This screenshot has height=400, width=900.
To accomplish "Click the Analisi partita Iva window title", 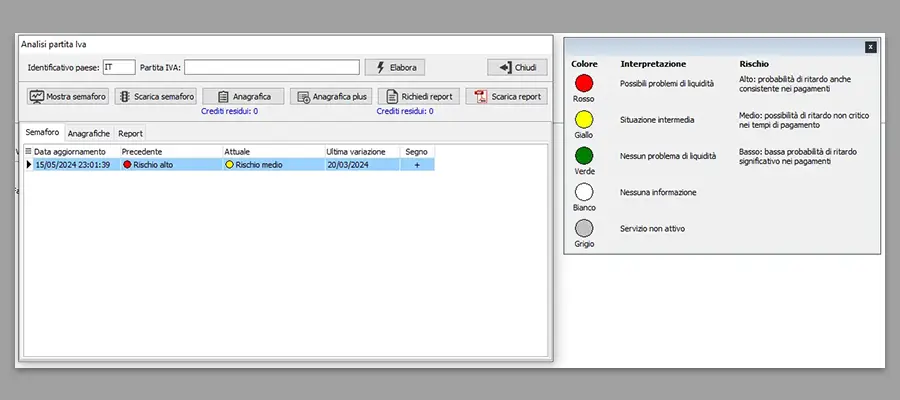I will click(54, 44).
